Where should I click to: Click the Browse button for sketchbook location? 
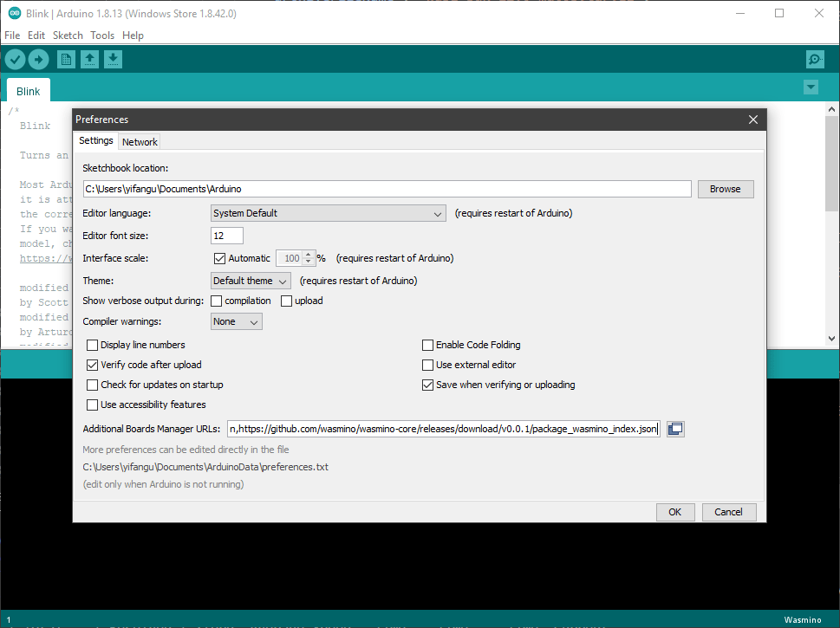(x=726, y=189)
